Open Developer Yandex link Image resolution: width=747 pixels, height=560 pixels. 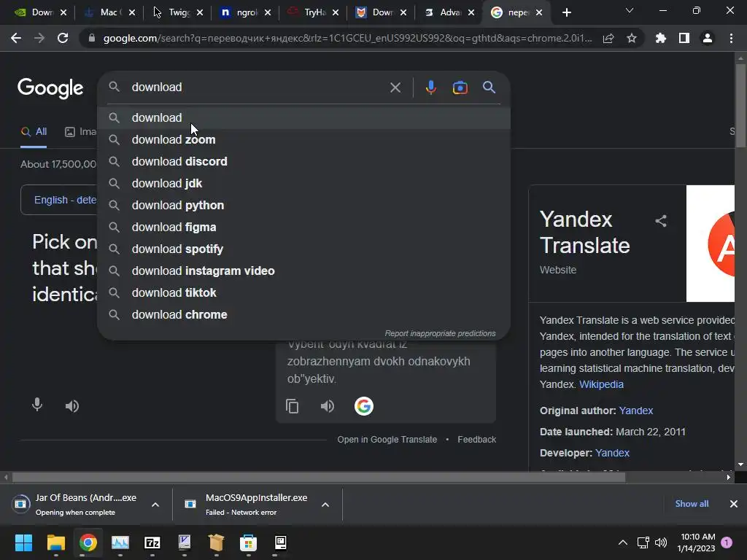pyautogui.click(x=612, y=453)
